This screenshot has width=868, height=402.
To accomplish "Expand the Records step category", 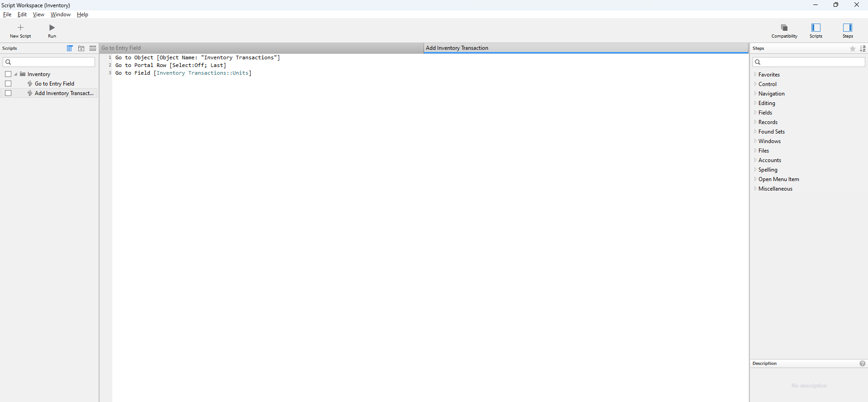I will point(755,122).
